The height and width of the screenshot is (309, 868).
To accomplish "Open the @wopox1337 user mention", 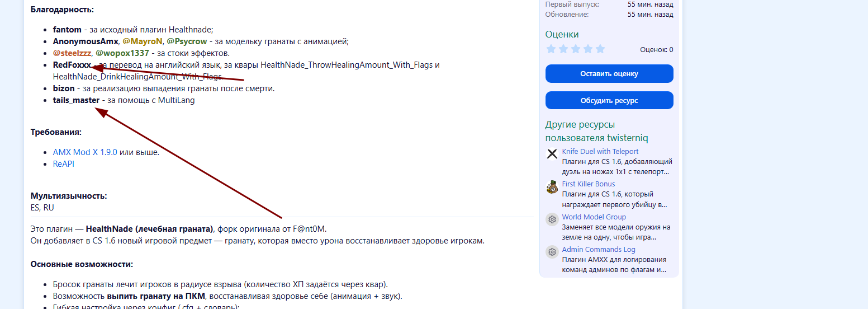I will coord(122,53).
